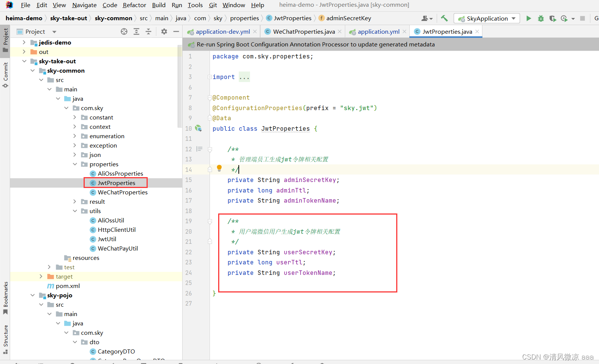
Task: Click the Build project hammer icon
Action: click(x=444, y=18)
